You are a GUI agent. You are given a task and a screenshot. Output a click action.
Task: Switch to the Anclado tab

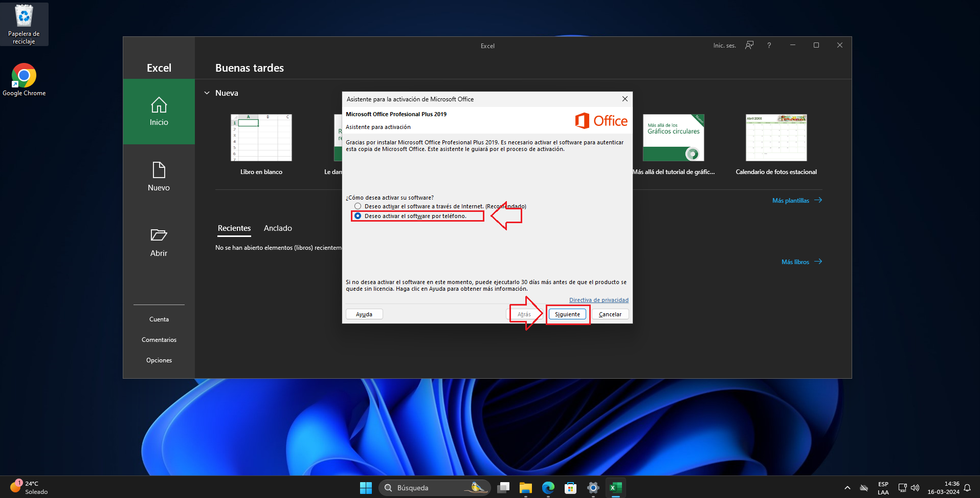coord(278,228)
